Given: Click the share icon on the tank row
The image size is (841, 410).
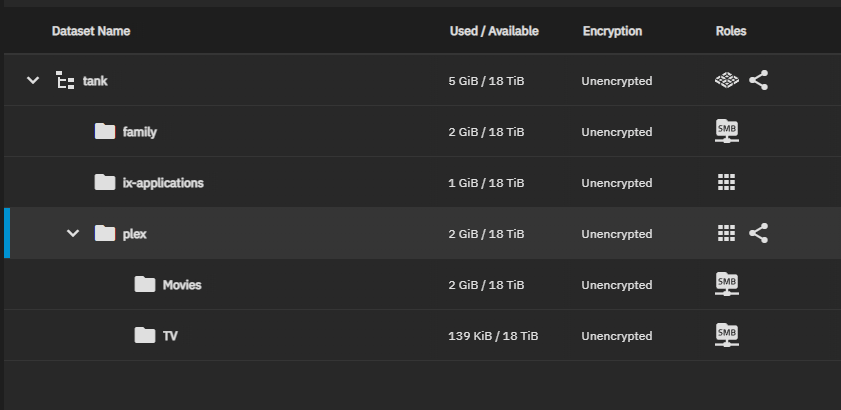Looking at the screenshot, I should tap(758, 80).
